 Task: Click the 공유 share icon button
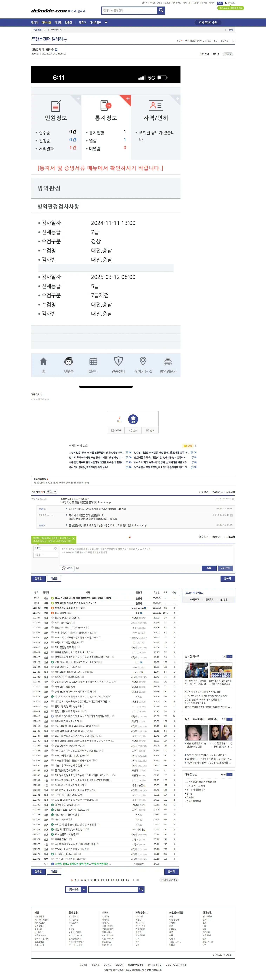pos(133,430)
